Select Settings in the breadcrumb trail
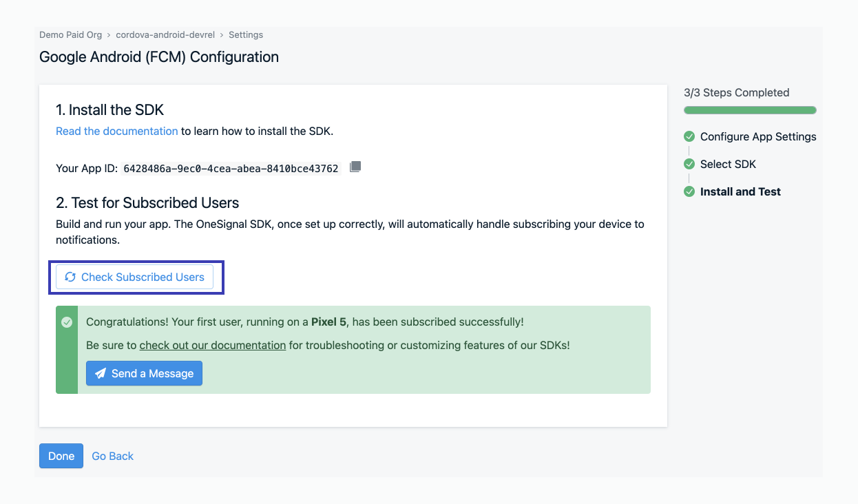This screenshot has width=858, height=504. tap(246, 34)
